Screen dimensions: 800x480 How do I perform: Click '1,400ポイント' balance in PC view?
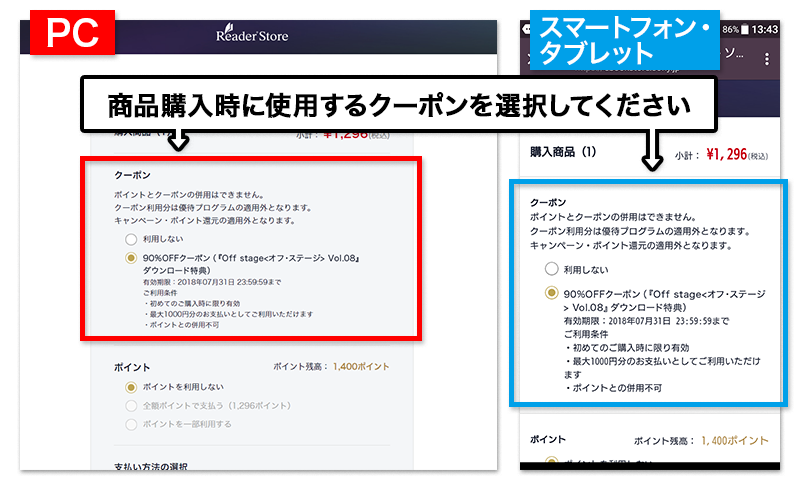click(361, 367)
